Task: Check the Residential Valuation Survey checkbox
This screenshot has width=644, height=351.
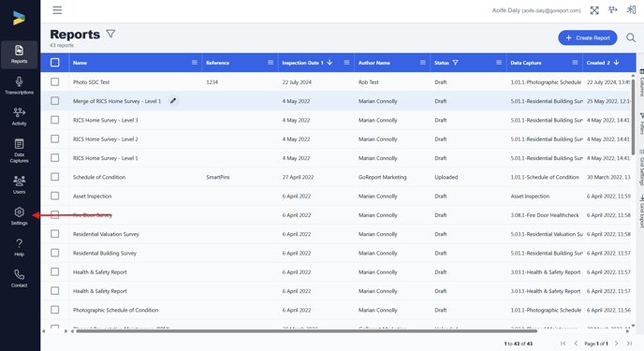Action: pyautogui.click(x=54, y=234)
